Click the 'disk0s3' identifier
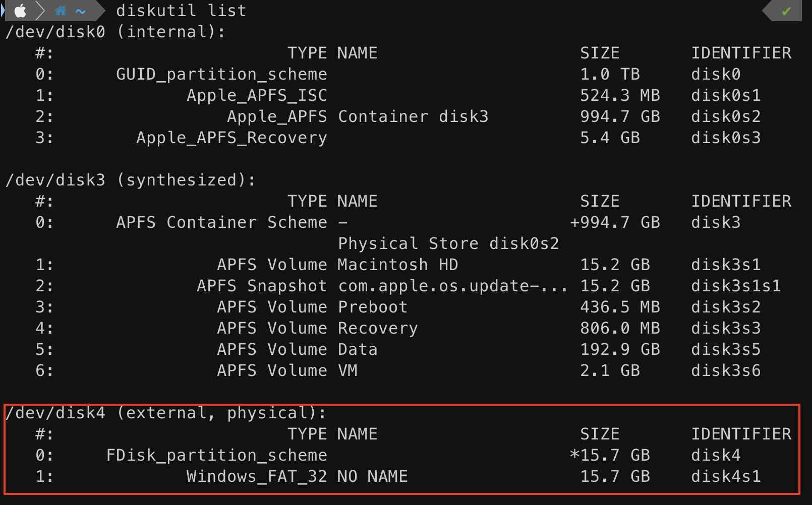 pyautogui.click(x=726, y=138)
